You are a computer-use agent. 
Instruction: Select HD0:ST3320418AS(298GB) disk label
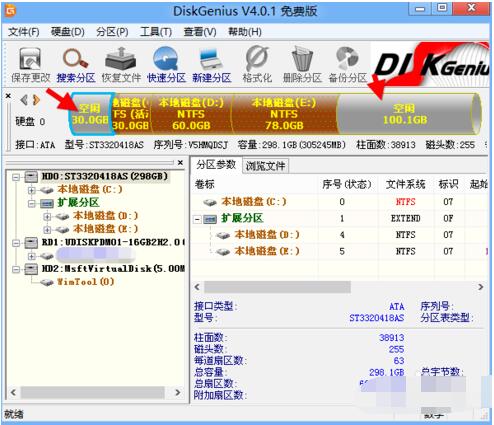coord(105,176)
